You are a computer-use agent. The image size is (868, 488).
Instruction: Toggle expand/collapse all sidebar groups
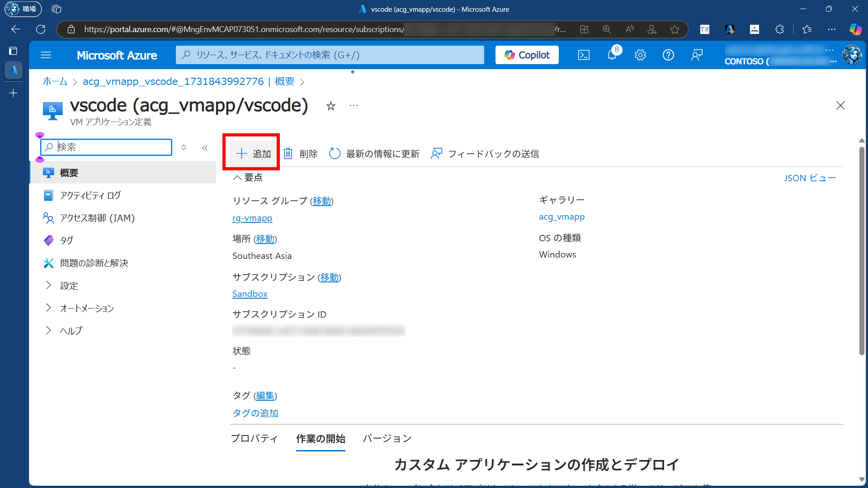(184, 147)
